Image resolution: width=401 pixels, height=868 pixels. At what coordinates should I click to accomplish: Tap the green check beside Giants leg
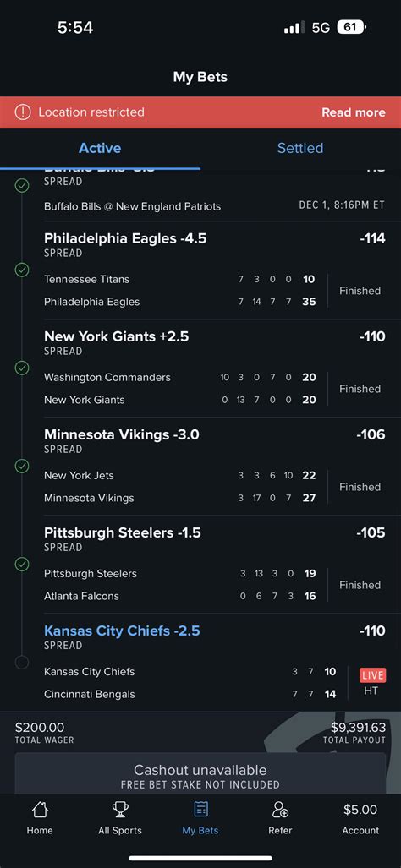[22, 368]
